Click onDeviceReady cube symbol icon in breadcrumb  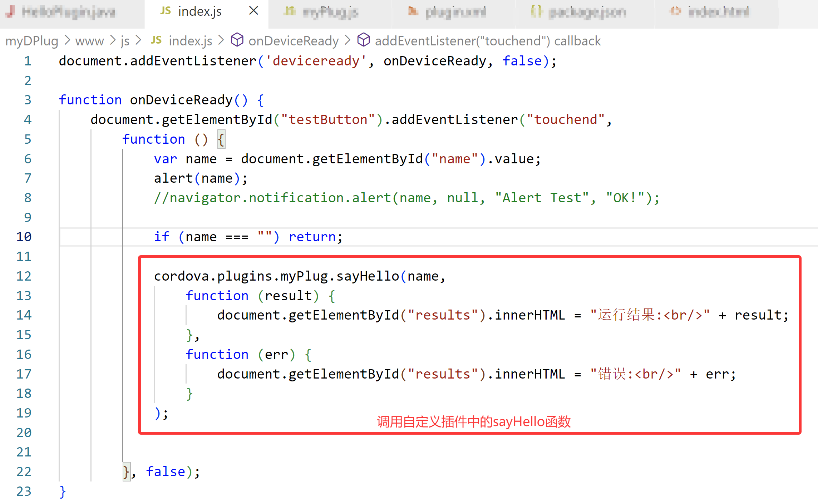(x=237, y=40)
